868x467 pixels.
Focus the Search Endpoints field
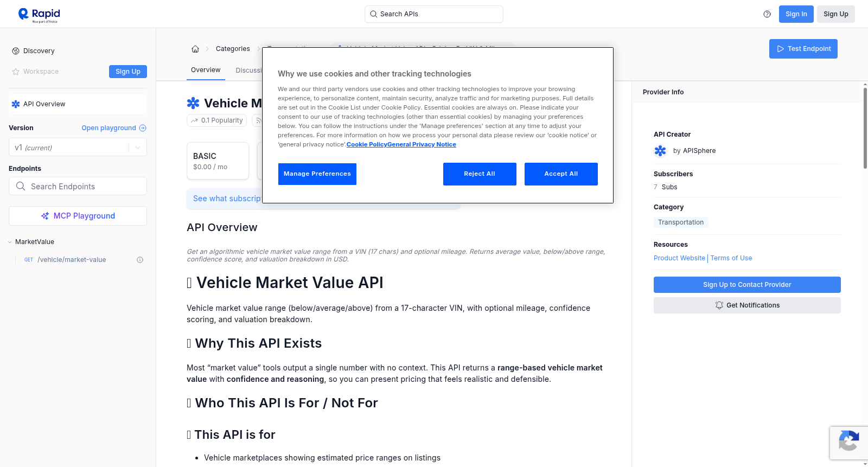point(78,186)
